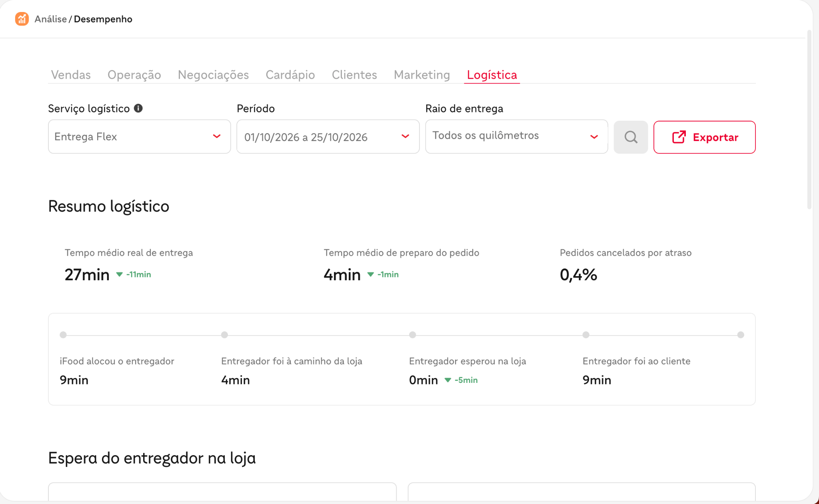This screenshot has width=819, height=504.
Task: Click the orange chart app logo icon
Action: coord(22,19)
